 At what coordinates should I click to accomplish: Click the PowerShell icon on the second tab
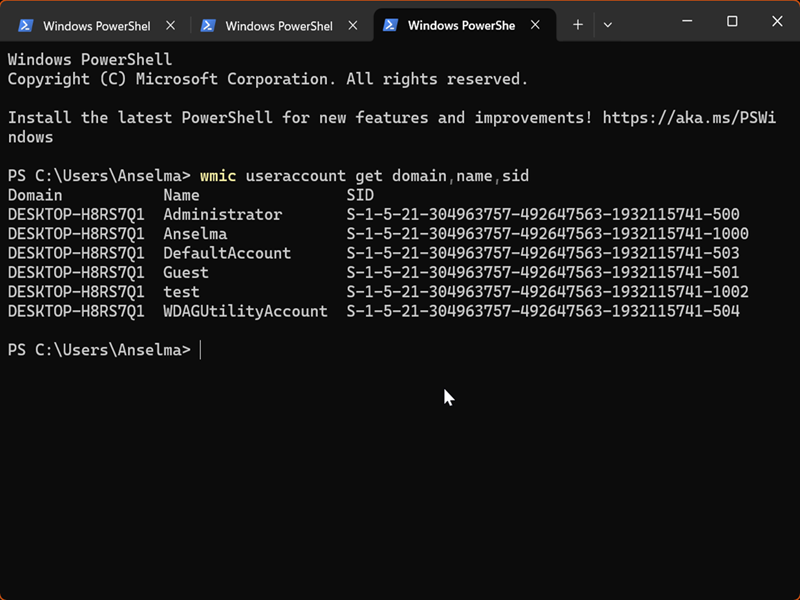[208, 26]
